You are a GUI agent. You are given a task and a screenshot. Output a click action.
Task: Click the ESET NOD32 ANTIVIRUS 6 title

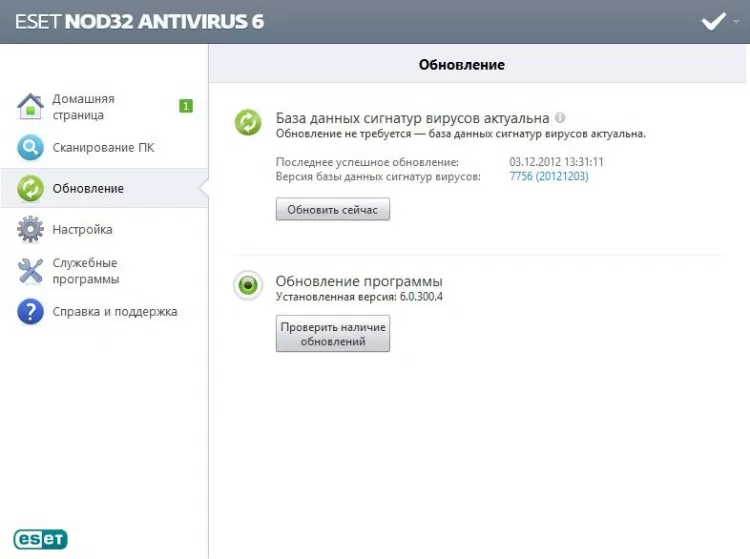(x=139, y=22)
